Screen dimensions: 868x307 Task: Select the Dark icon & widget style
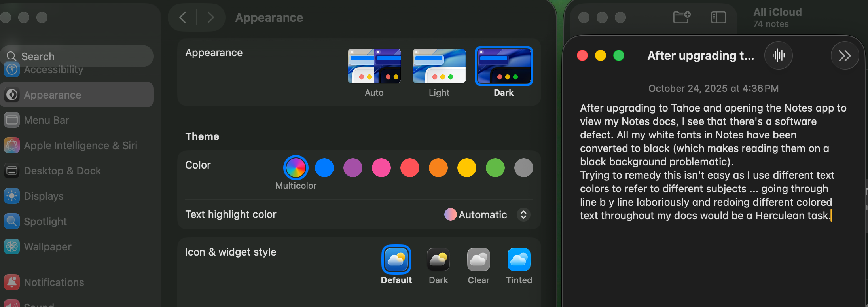pos(438,260)
